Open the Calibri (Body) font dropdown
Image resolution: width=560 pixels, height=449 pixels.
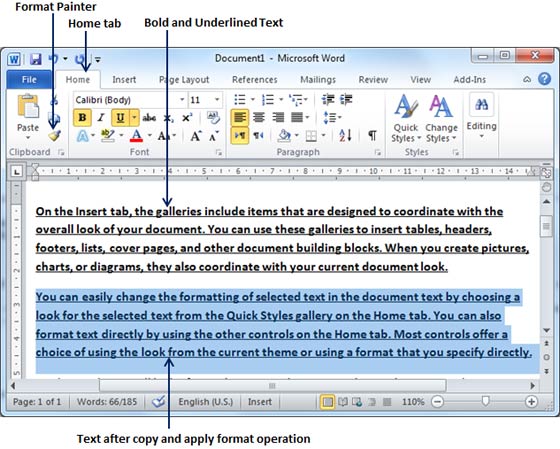(x=182, y=100)
